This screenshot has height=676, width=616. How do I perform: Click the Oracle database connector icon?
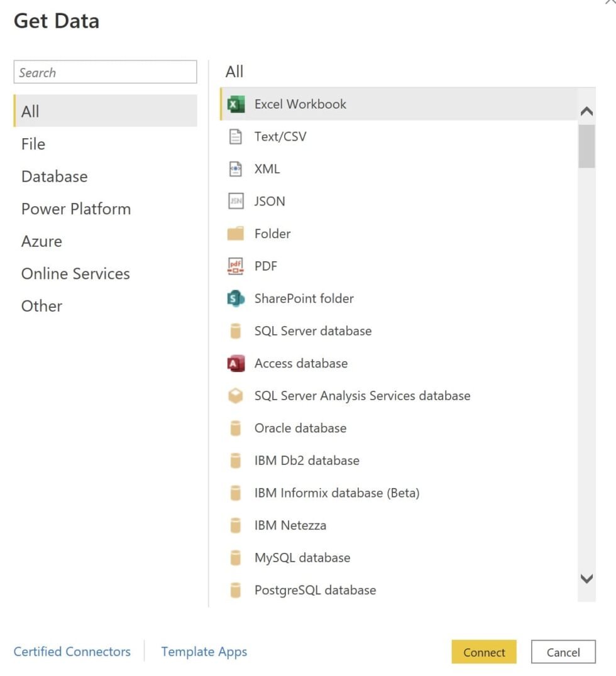coord(235,428)
